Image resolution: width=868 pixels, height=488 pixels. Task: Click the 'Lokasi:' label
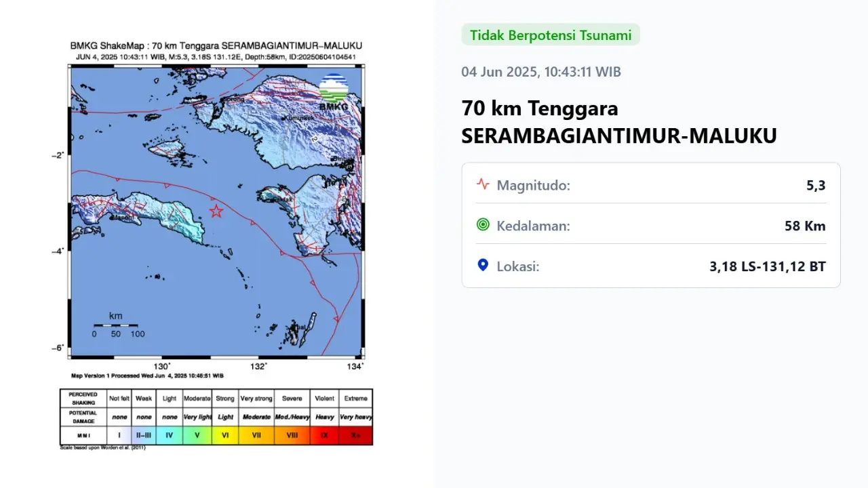point(518,266)
